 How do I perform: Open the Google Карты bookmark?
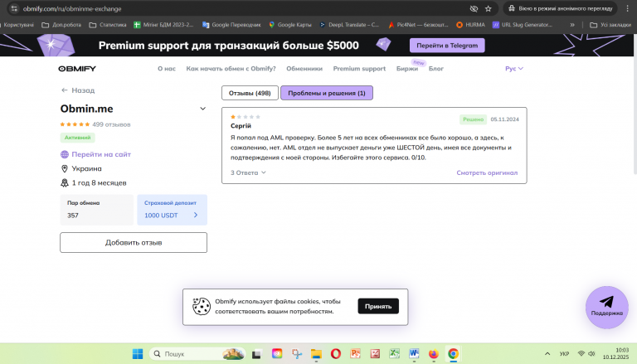(x=290, y=25)
